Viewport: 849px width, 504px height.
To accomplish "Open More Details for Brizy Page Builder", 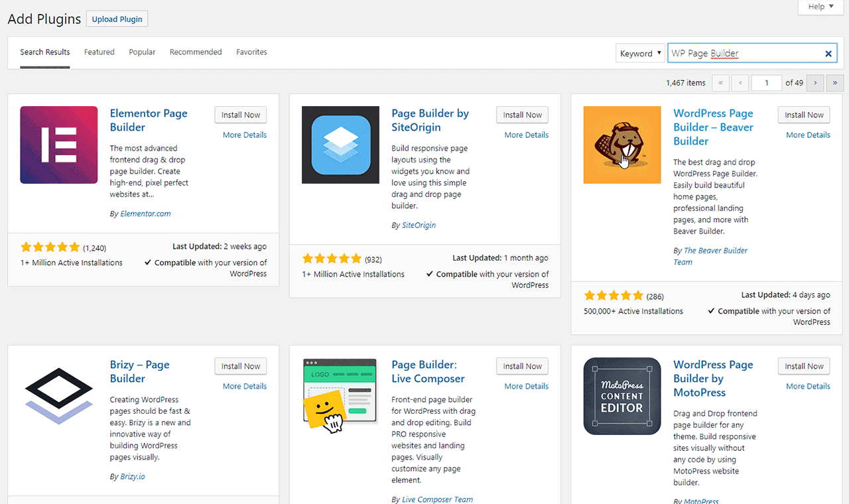I will point(245,386).
